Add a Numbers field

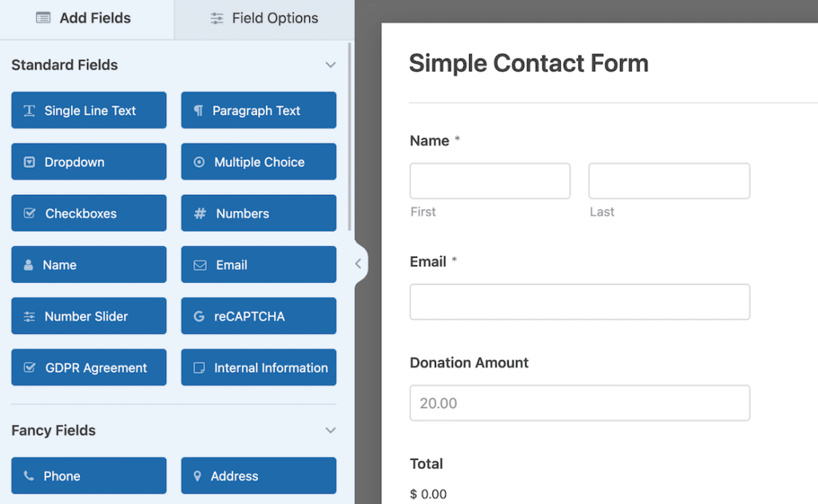(x=258, y=213)
